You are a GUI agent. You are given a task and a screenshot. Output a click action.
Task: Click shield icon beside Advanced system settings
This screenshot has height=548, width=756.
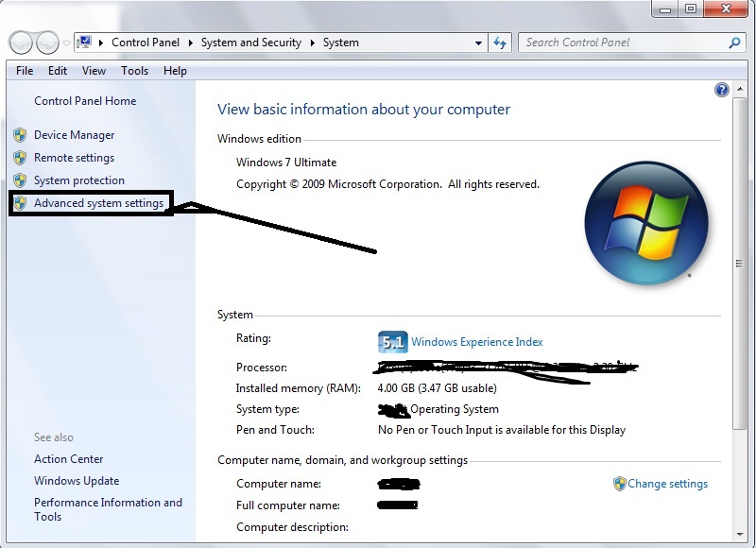pyautogui.click(x=20, y=203)
